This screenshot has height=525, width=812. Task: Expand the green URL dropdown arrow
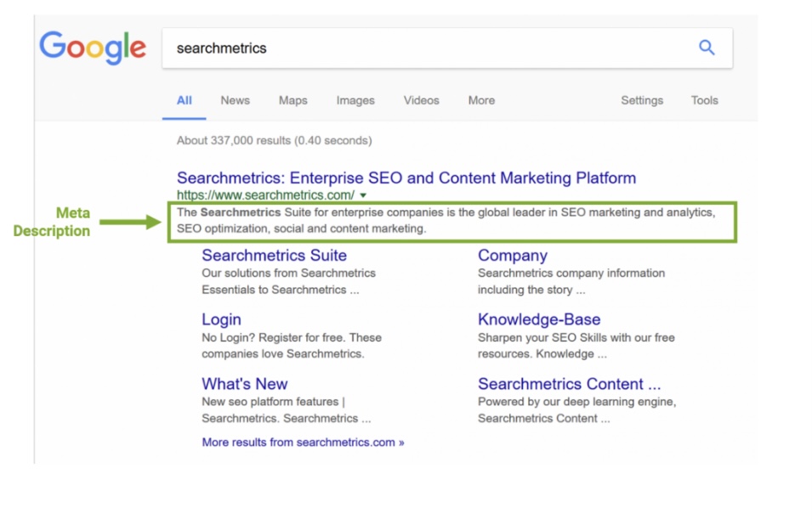363,195
